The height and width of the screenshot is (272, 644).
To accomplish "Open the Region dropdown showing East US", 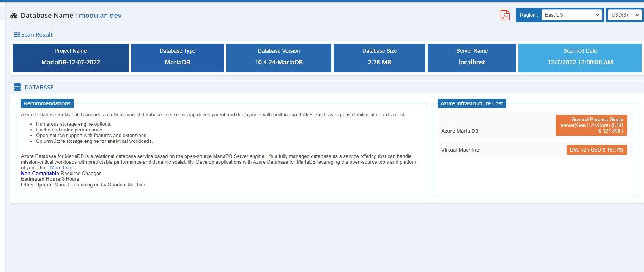I will pos(572,15).
